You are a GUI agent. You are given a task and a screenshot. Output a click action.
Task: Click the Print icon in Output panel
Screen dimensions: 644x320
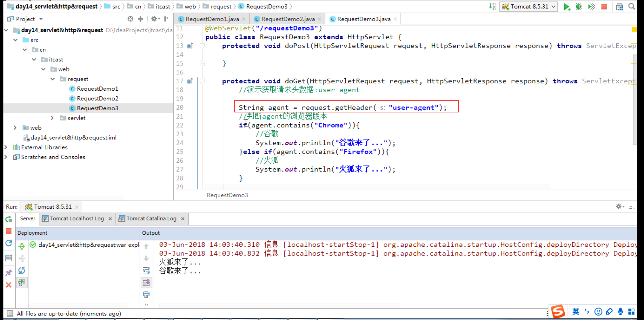146,295
